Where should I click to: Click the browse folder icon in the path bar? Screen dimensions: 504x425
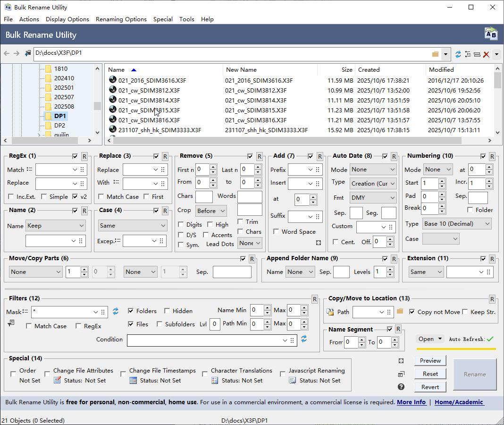point(435,54)
